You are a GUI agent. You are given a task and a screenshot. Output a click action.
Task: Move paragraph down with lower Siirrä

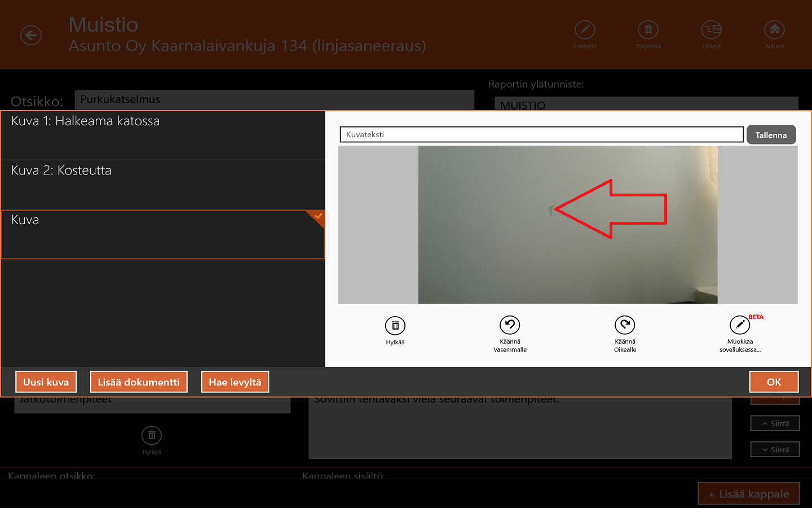[x=775, y=449]
